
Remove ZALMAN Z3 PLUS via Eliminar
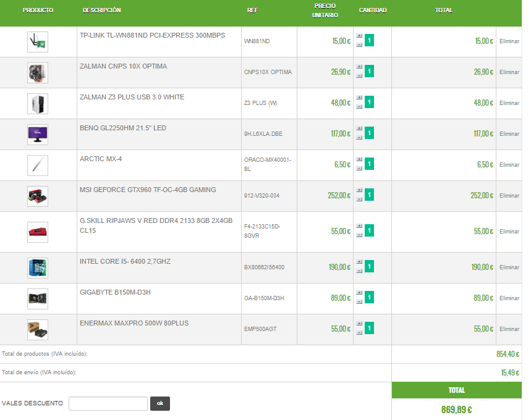pyautogui.click(x=509, y=103)
